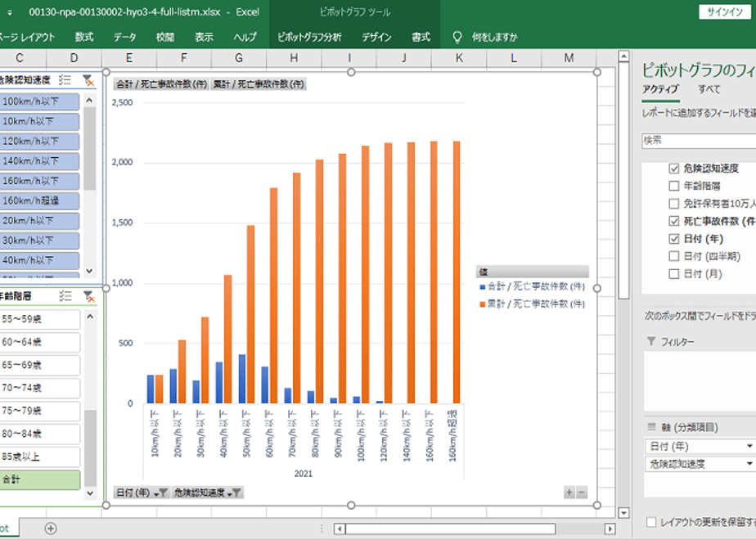This screenshot has height=540, width=756.
Task: Clear the filter on the 年齢階層 slicer
Action: click(88, 296)
